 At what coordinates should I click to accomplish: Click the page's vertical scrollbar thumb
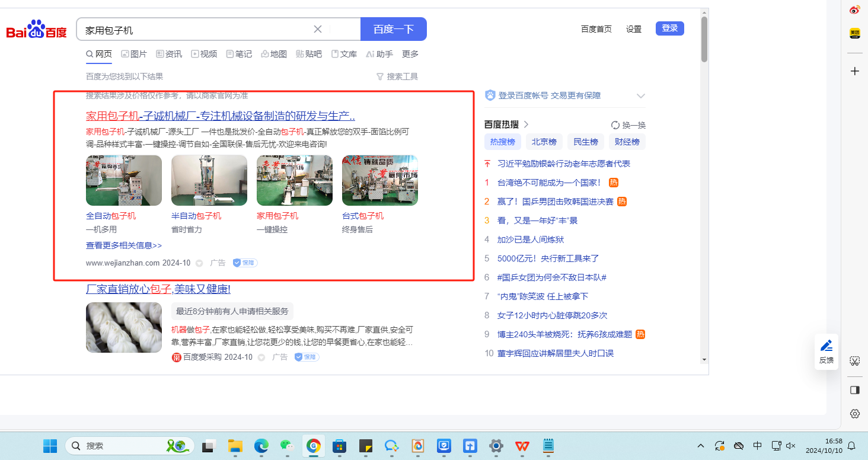(704, 39)
